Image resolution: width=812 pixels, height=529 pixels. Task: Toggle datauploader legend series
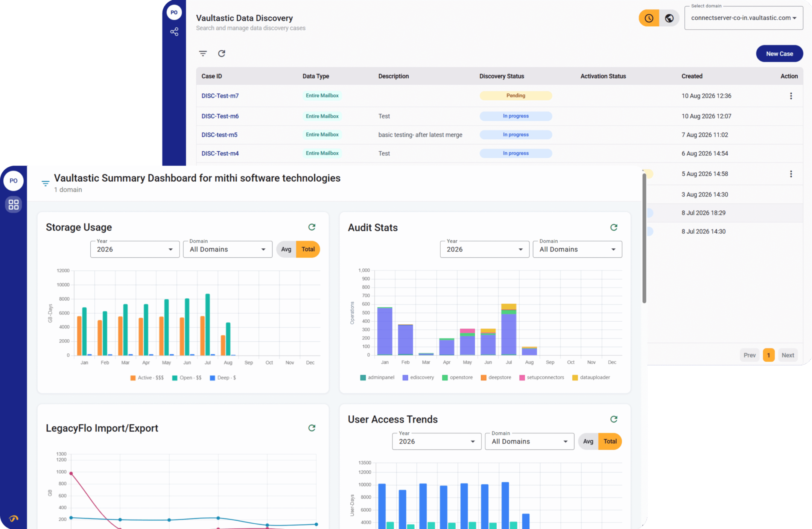coord(591,377)
